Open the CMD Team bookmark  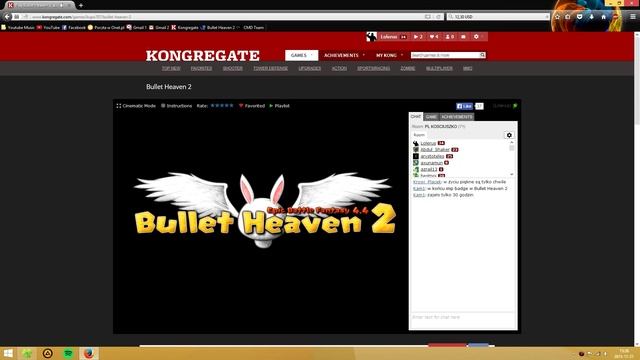coord(253,28)
